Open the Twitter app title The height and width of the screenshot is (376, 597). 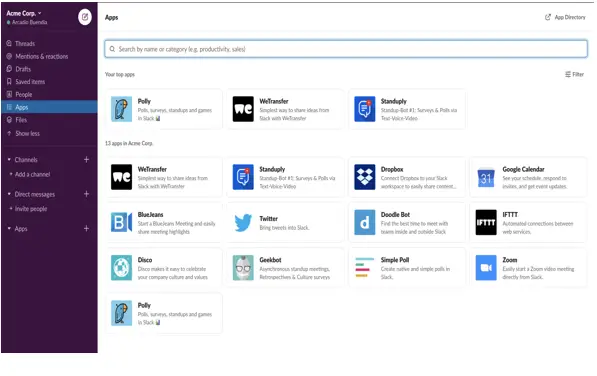click(268, 218)
